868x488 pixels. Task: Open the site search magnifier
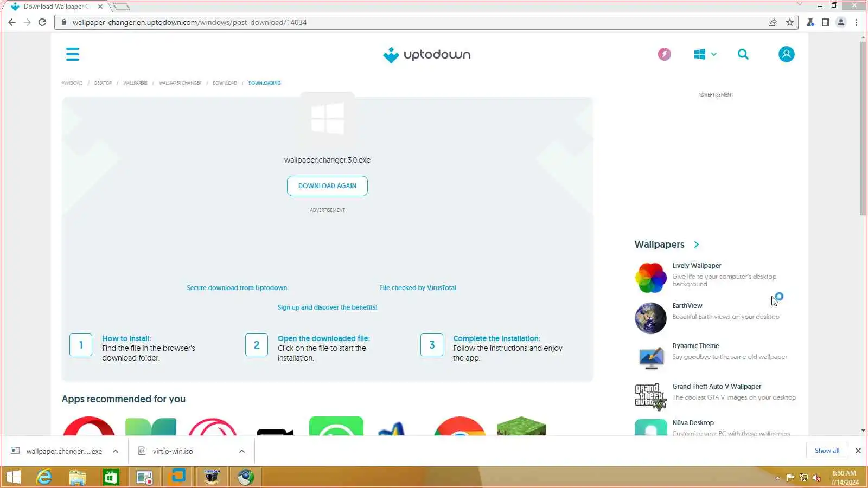[x=743, y=54]
